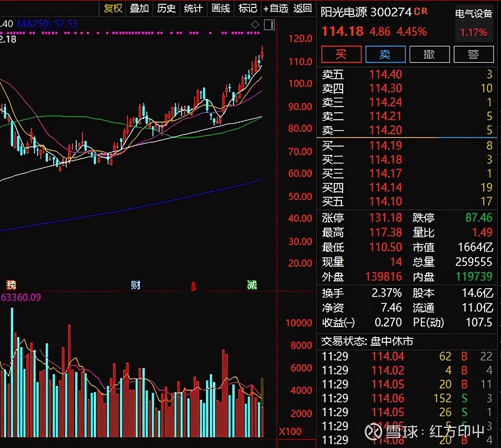Screen dimensions: 501x448
Task: Click the red 买 buy button
Action: (x=341, y=55)
